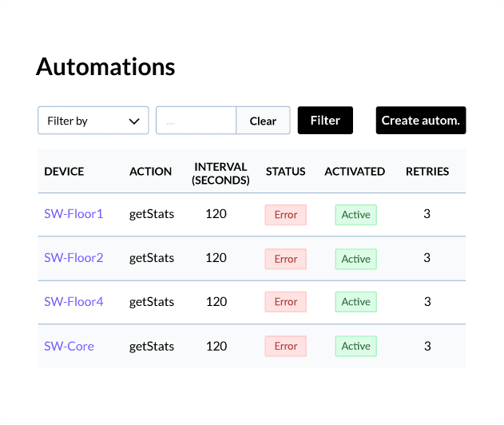Click retries value 3 for SW-Floor1

coord(427,214)
